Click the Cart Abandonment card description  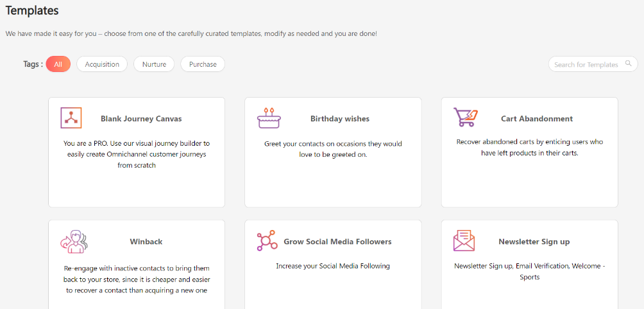tap(529, 148)
